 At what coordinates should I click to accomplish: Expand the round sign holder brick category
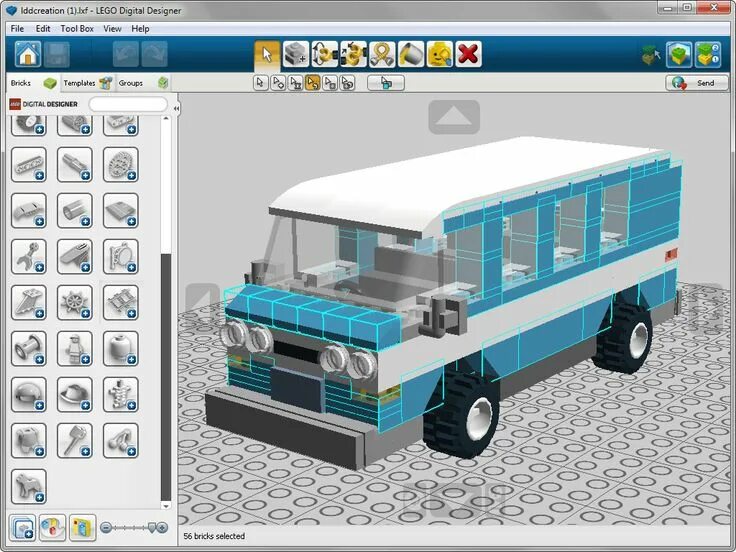[121, 257]
